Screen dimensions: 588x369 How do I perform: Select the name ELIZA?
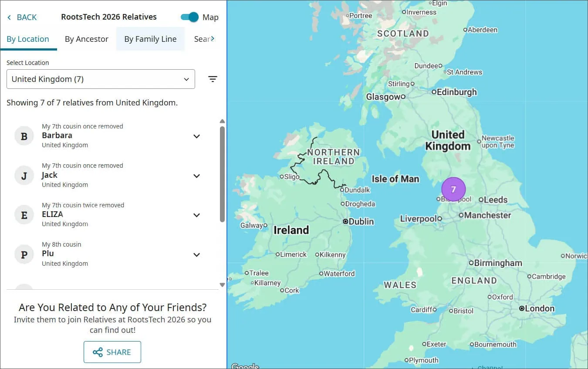pos(52,214)
